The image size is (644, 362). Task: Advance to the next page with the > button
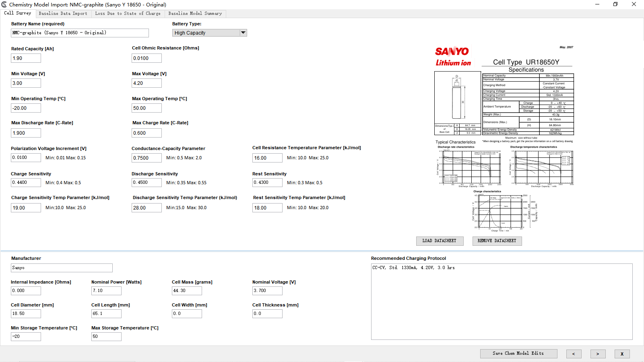[598, 354]
